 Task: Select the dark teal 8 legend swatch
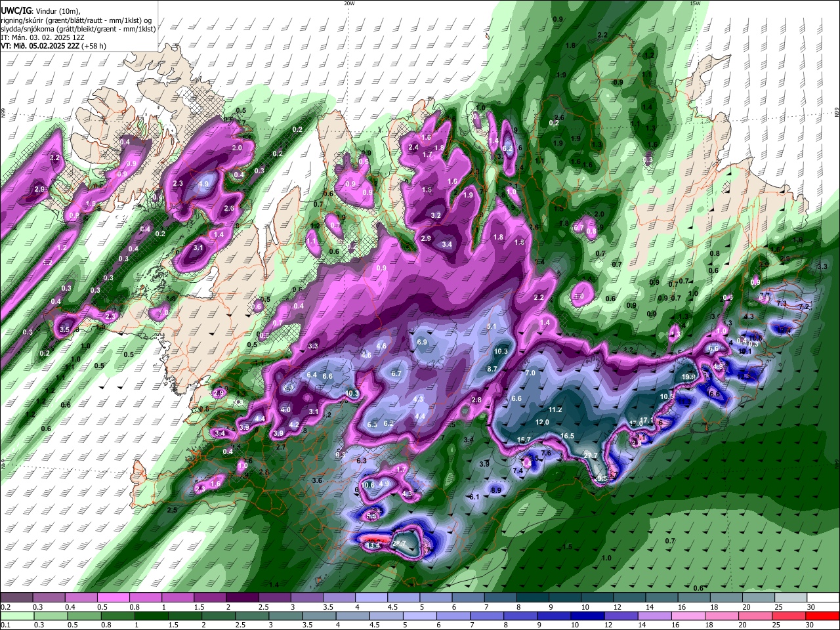(532, 597)
